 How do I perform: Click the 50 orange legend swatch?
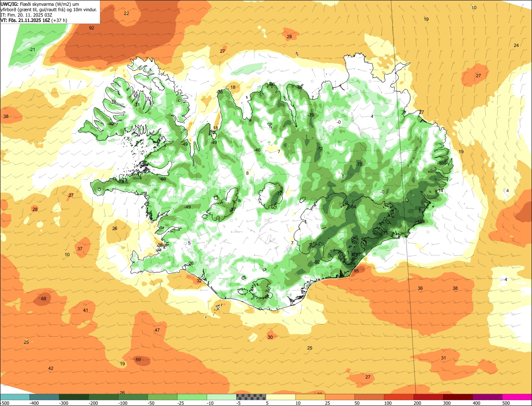point(369,397)
